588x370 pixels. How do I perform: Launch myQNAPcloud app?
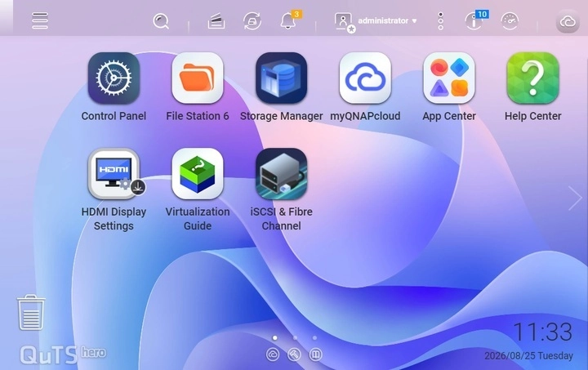[365, 78]
